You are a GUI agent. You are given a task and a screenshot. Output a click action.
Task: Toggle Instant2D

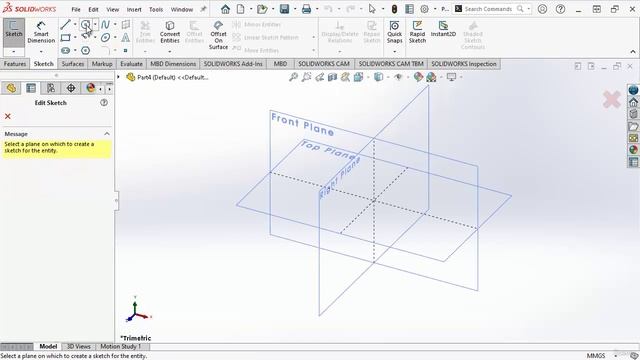click(x=443, y=29)
